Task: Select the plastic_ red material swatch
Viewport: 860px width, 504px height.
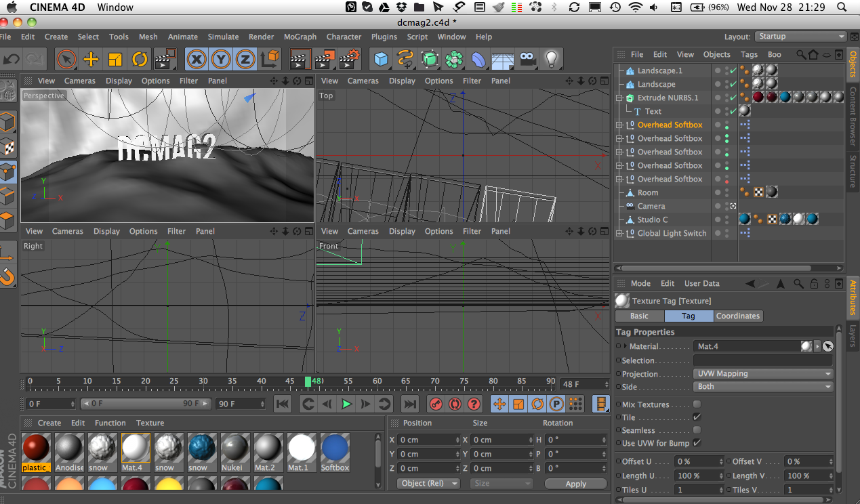Action: [36, 453]
